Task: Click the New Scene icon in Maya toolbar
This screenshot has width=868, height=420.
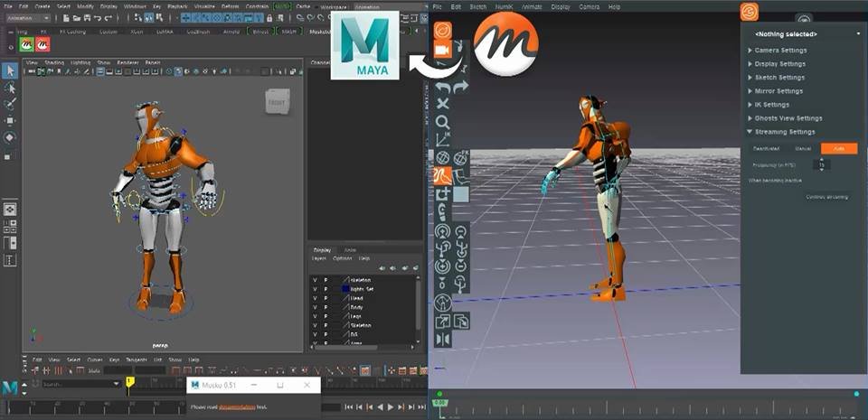Action: [66, 18]
